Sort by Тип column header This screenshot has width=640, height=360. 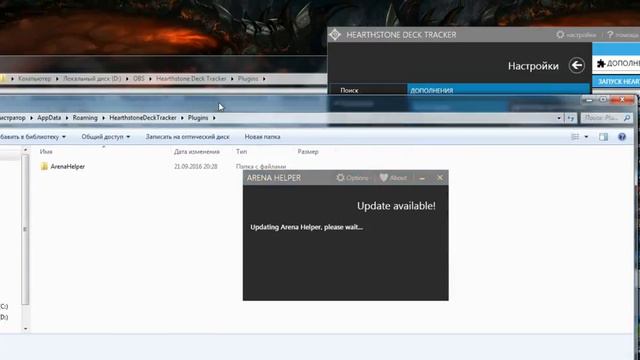coord(241,151)
